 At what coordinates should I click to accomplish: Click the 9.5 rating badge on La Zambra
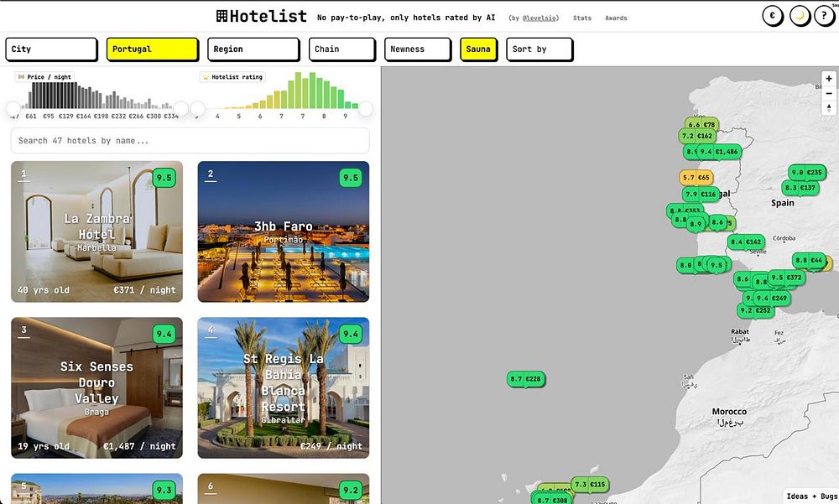pyautogui.click(x=164, y=178)
